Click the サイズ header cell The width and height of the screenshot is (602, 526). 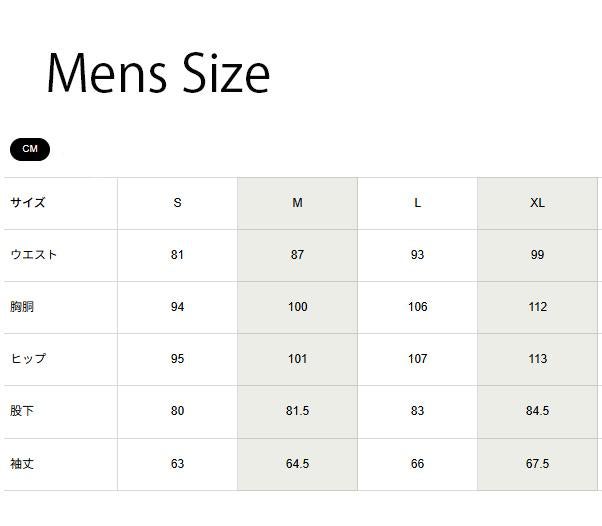28,203
